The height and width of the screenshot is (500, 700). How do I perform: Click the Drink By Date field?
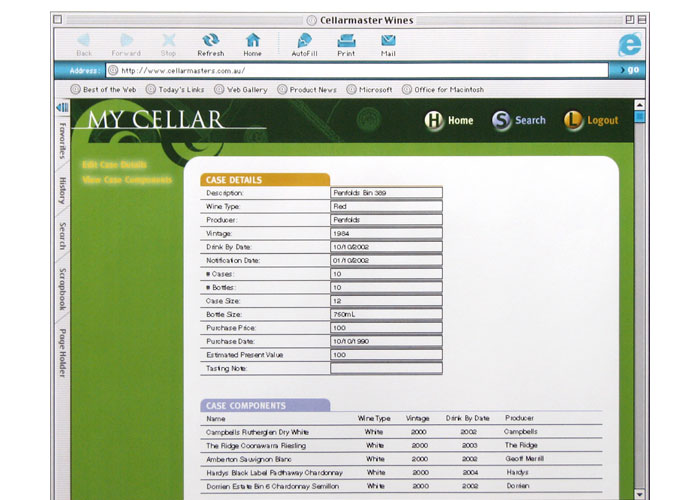coord(387,247)
